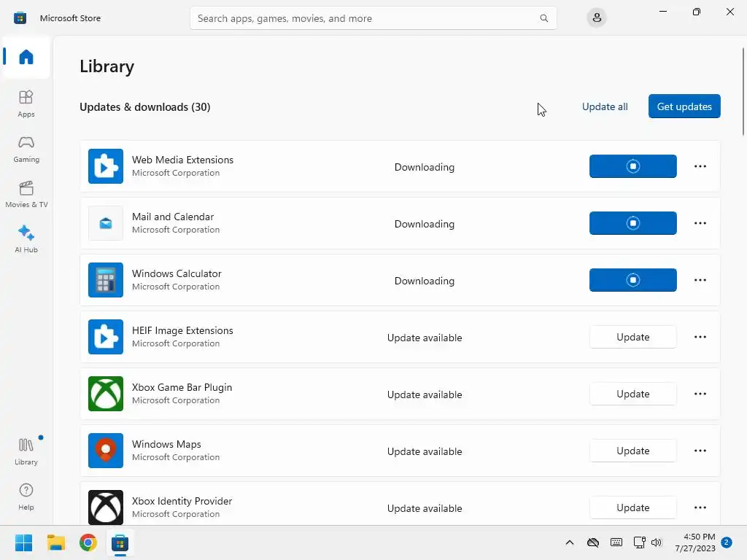Stop the Windows Calculator download
The width and height of the screenshot is (747, 560).
coord(632,280)
